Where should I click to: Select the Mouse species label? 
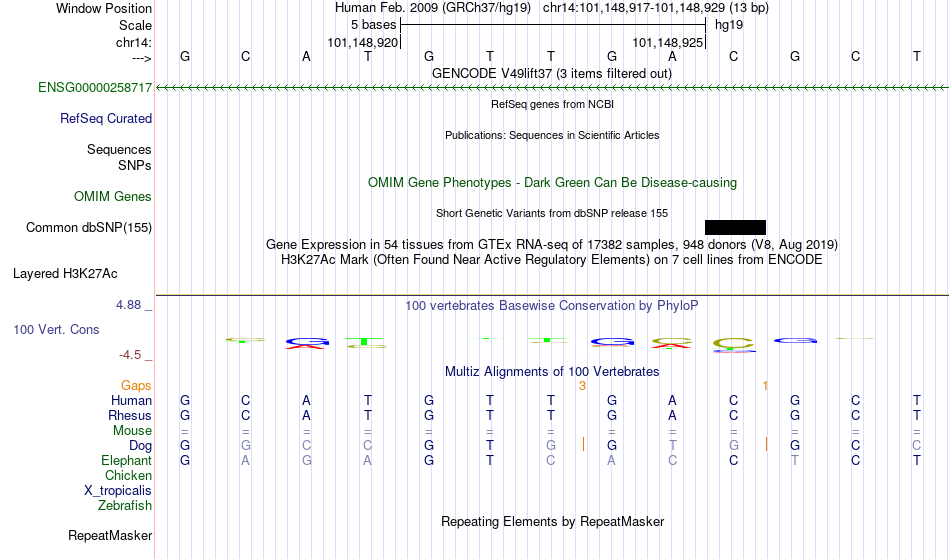[x=132, y=431]
